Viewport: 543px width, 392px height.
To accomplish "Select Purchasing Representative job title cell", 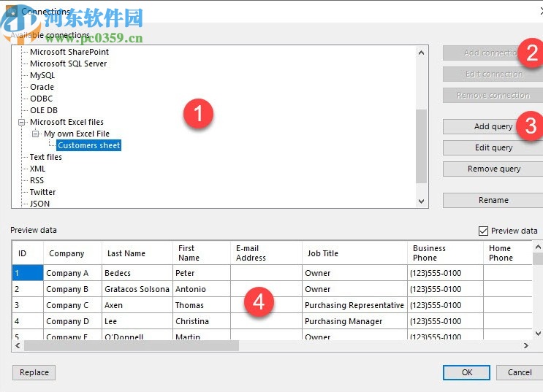I will pyautogui.click(x=354, y=305).
